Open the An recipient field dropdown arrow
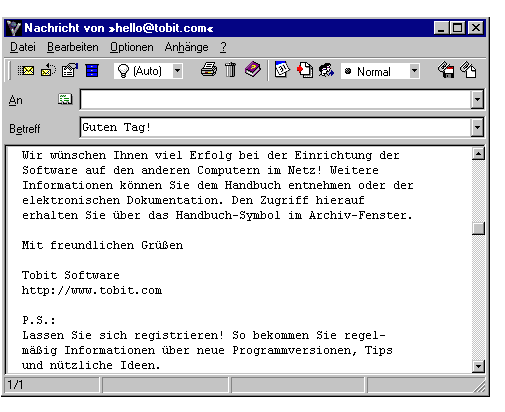The height and width of the screenshot is (412, 505). (477, 99)
